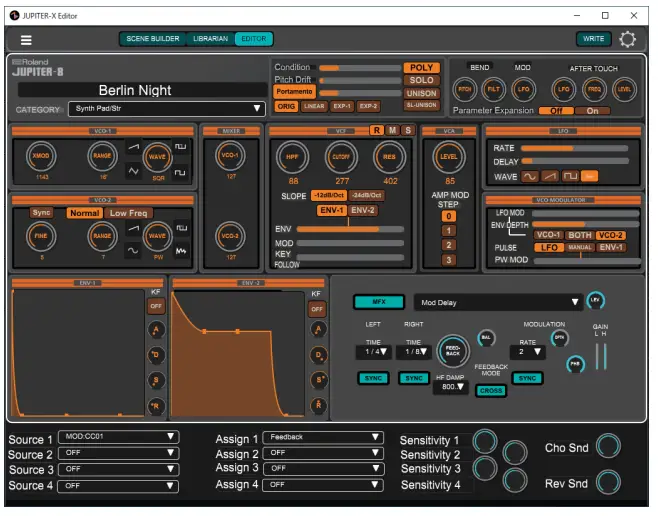Image resolution: width=658 pixels, height=516 pixels.
Task: Toggle the left time SYNC button
Action: point(373,379)
